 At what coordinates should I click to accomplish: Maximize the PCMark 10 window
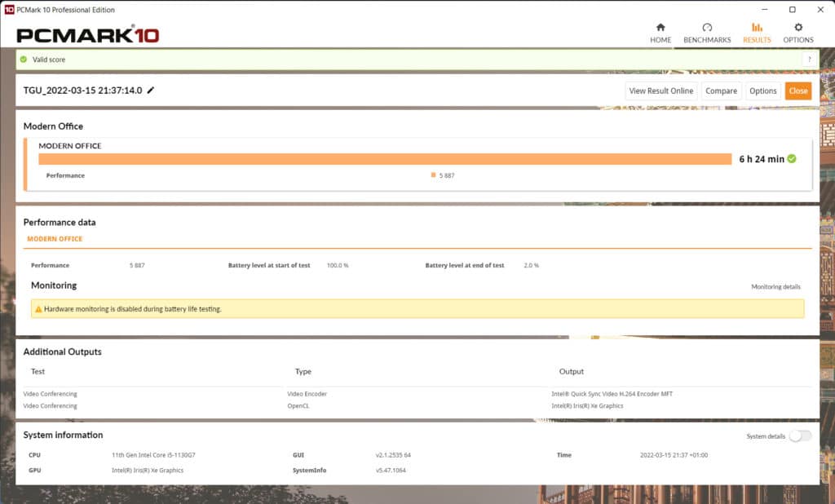[793, 10]
